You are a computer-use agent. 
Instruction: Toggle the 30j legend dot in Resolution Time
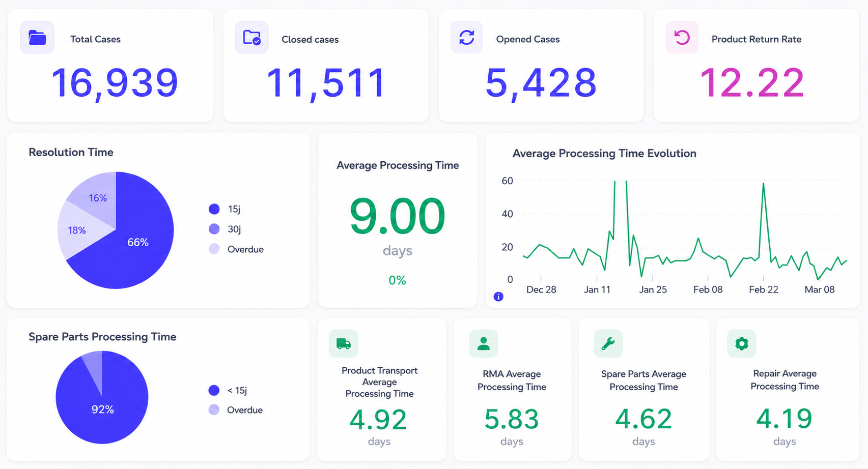(x=214, y=229)
